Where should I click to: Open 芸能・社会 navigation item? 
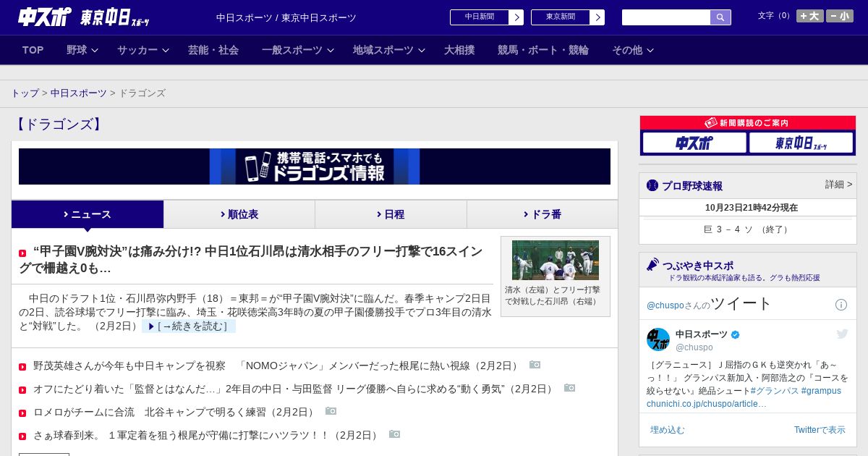tap(213, 50)
